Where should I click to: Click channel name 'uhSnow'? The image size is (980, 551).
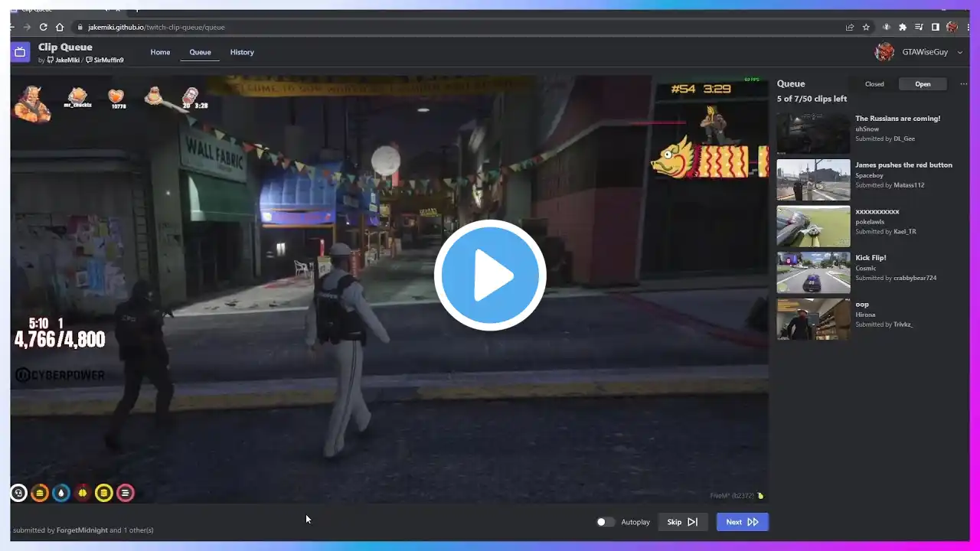[x=867, y=129]
